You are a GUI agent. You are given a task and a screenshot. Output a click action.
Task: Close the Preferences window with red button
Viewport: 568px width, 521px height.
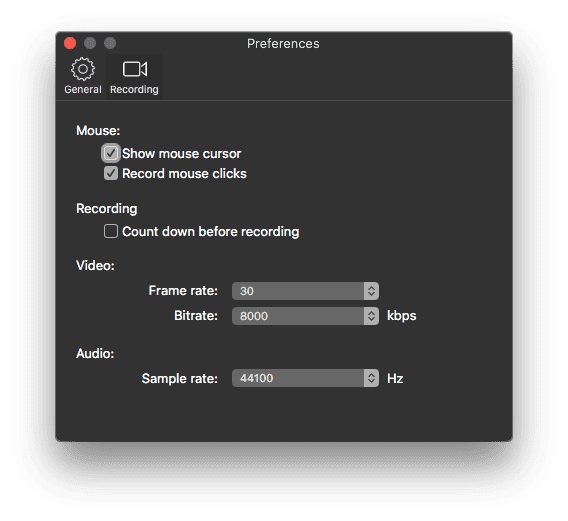pos(70,43)
